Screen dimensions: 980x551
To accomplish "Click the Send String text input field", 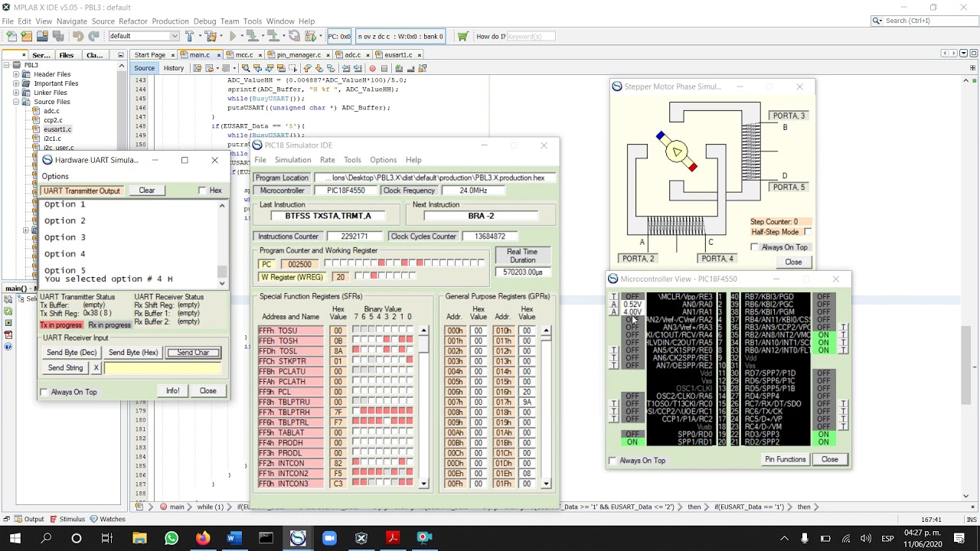I will tap(162, 368).
